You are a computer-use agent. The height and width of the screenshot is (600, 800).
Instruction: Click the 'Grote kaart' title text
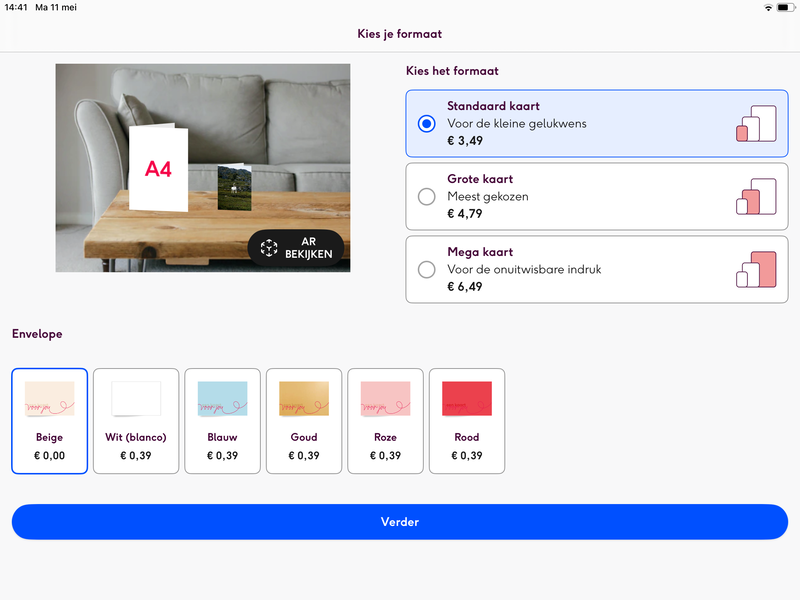click(480, 179)
